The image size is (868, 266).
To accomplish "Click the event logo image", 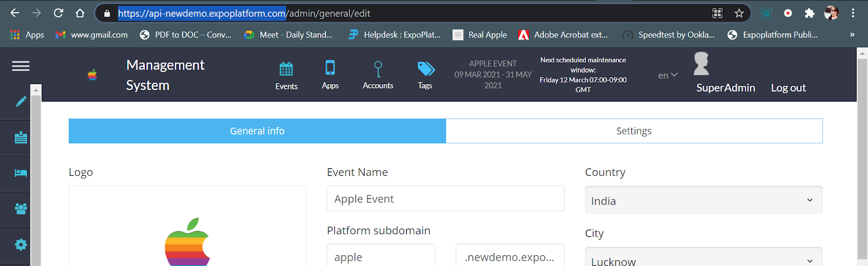I will pos(187,242).
